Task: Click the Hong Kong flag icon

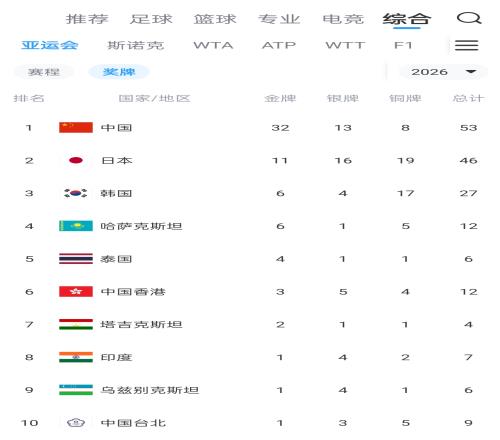Action: [76, 292]
